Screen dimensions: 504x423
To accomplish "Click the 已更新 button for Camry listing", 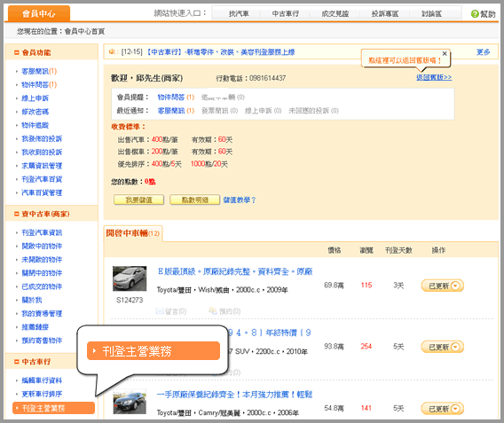I will point(442,409).
